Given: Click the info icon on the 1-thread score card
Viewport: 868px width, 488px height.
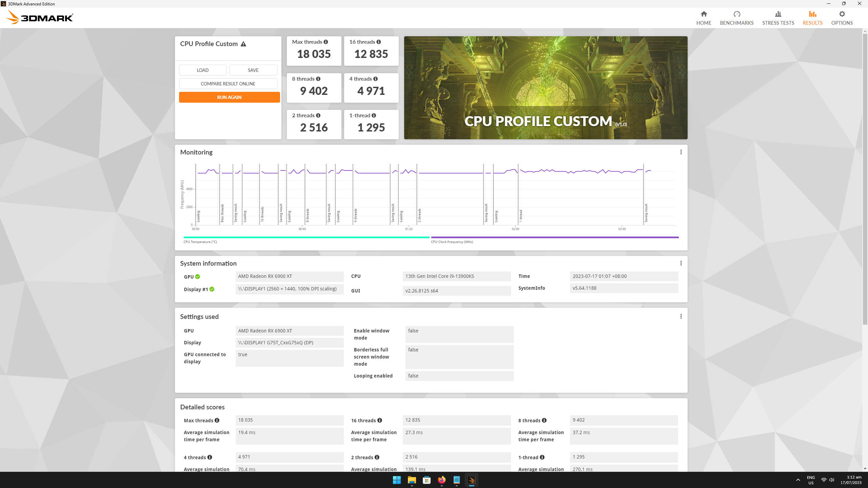Looking at the screenshot, I should point(374,116).
